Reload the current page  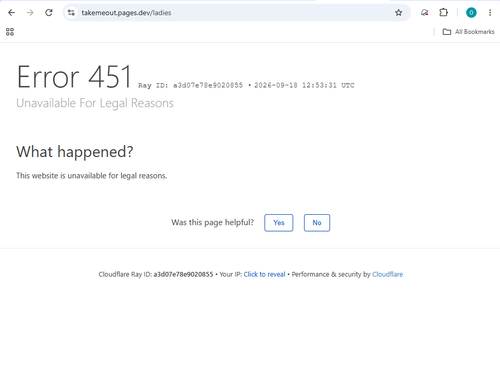tap(49, 13)
